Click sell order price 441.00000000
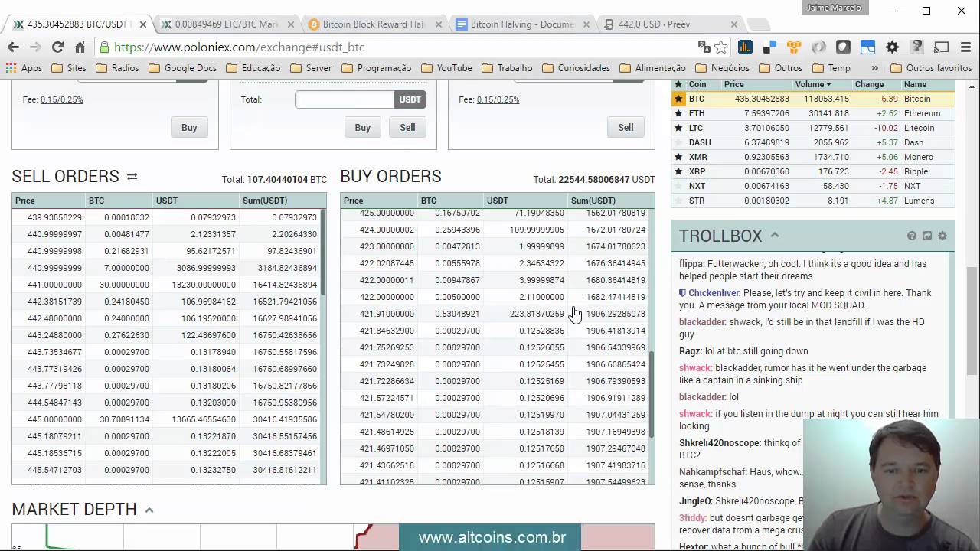This screenshot has width=980, height=551. (54, 285)
